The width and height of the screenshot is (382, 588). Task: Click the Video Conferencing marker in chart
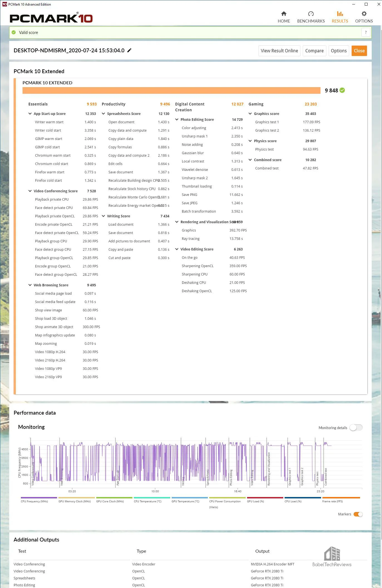tap(33, 474)
